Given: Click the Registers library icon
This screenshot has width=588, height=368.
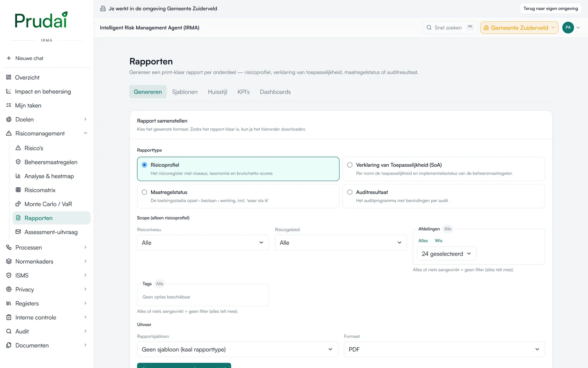Looking at the screenshot, I should coord(9,303).
